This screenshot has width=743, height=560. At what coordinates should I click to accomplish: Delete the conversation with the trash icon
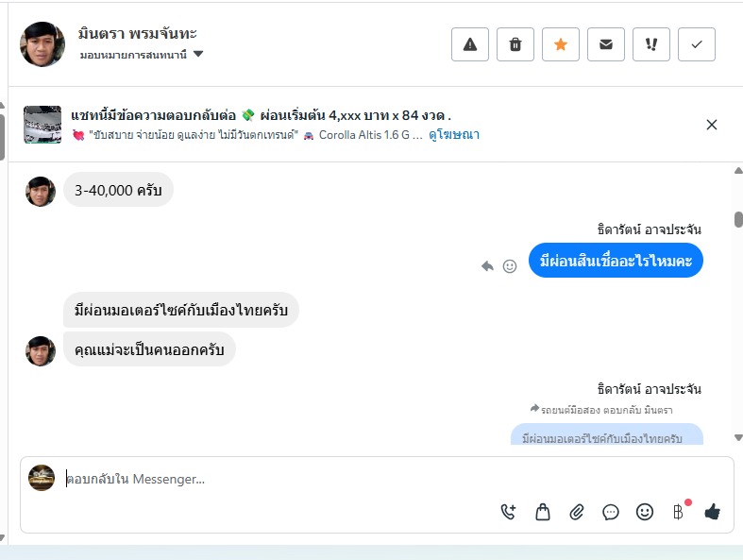(515, 44)
